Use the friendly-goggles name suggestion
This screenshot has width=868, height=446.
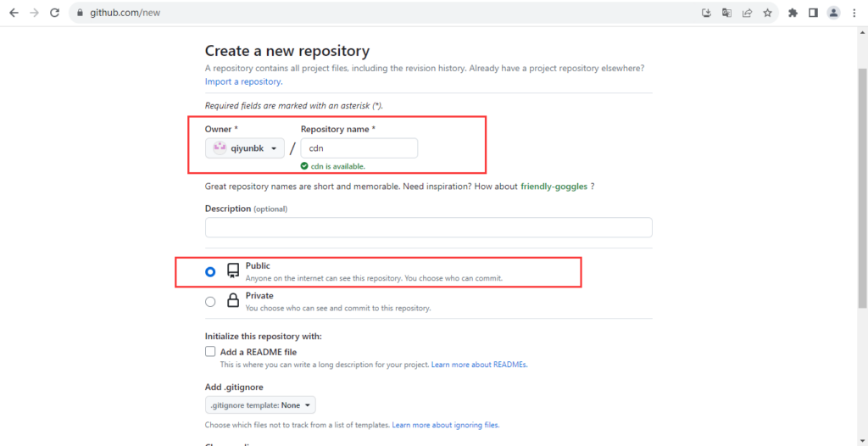(554, 187)
